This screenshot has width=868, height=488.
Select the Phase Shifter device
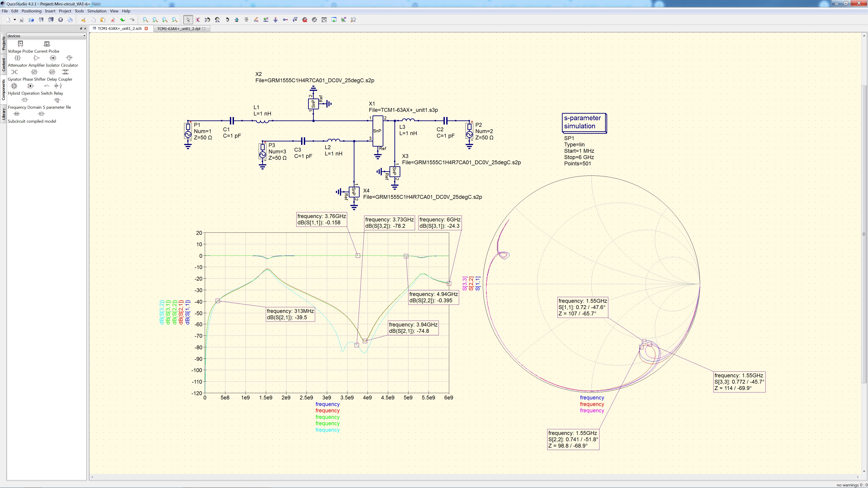tap(34, 72)
